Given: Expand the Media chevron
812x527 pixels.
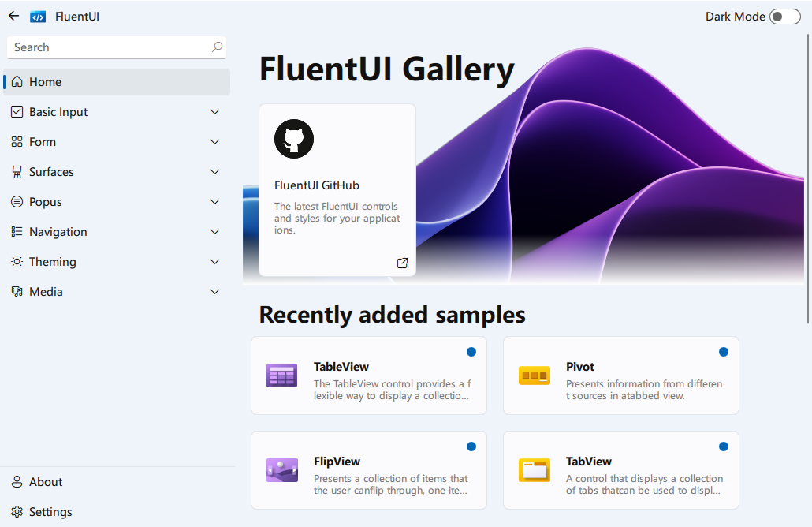Looking at the screenshot, I should (x=215, y=292).
